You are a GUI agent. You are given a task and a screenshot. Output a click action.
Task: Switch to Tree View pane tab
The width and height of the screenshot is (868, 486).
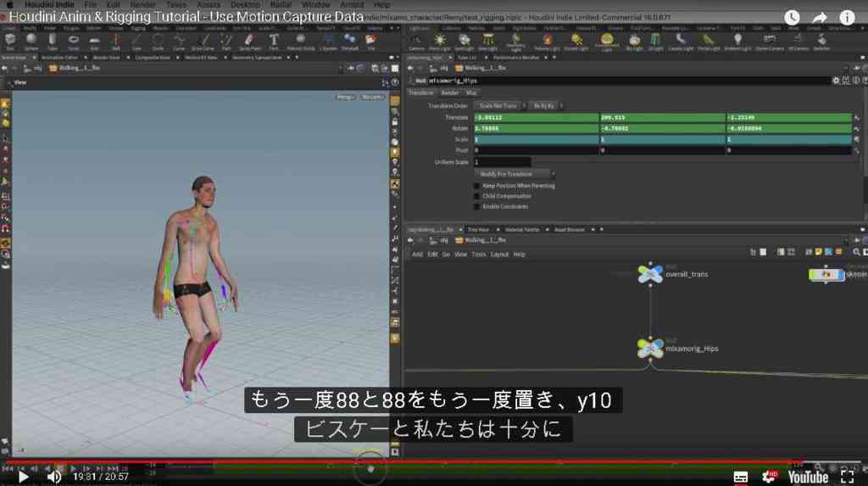tap(478, 229)
